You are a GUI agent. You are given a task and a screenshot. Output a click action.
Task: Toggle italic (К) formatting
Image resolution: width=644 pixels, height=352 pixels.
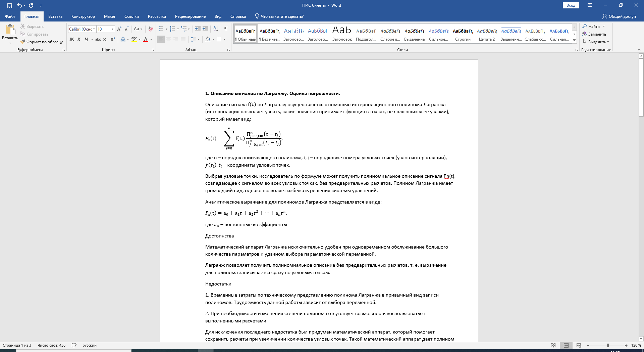tap(79, 39)
